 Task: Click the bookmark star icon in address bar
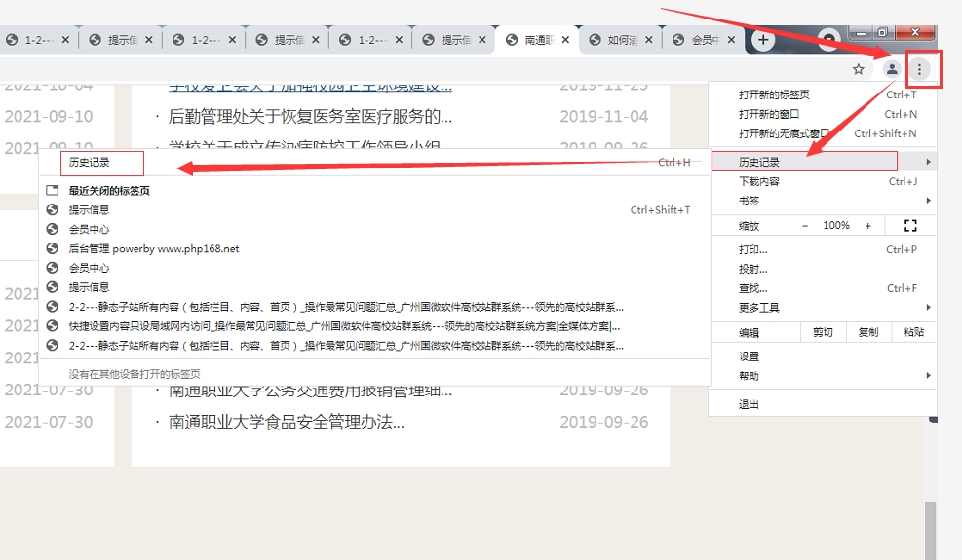point(858,69)
